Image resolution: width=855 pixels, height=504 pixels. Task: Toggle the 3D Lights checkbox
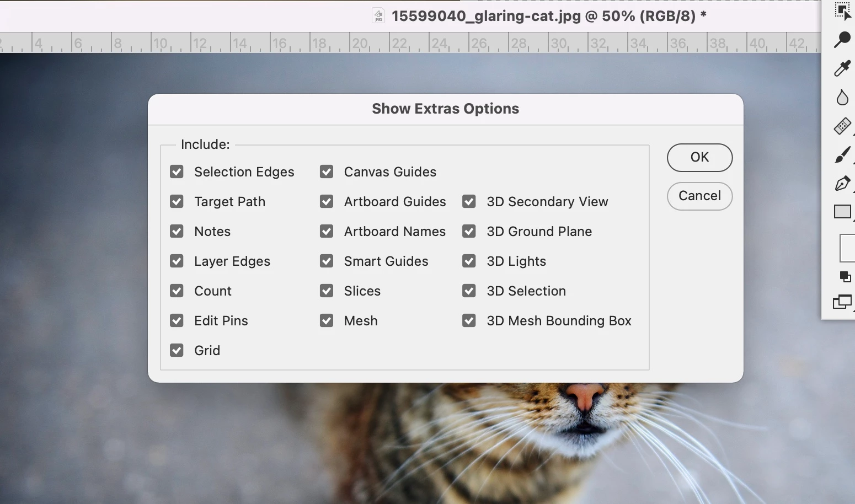[469, 261]
